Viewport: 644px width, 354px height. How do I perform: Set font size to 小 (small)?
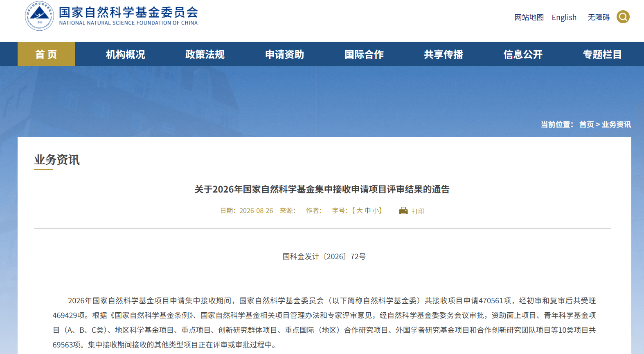point(376,211)
